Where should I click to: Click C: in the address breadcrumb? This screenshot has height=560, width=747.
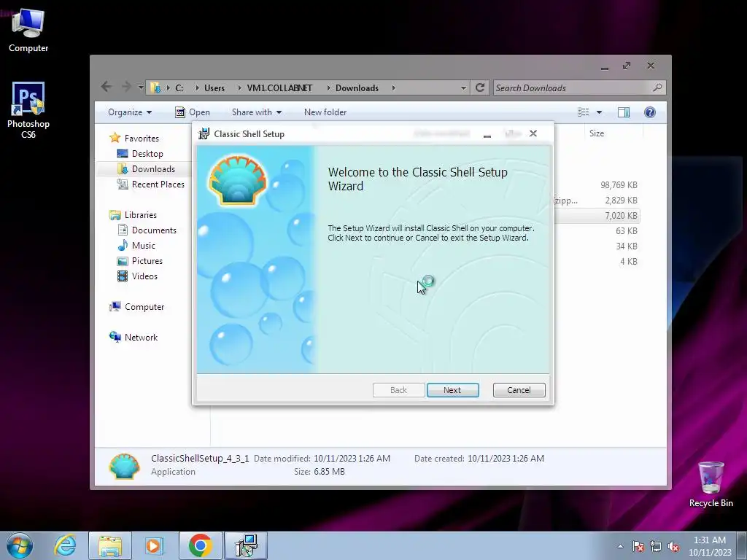tap(179, 88)
